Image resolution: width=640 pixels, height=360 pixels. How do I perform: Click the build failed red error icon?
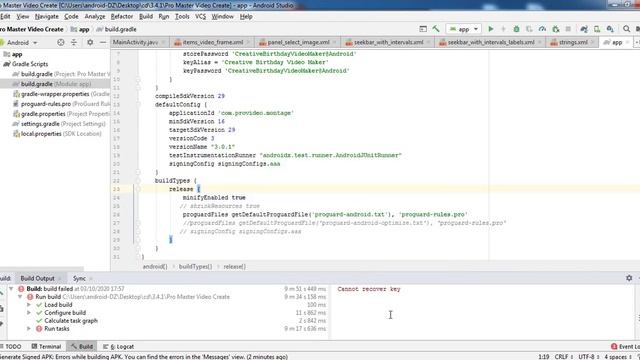21,289
